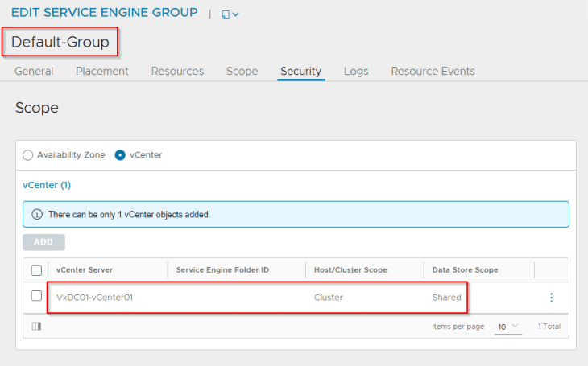
Task: Click the vCenter (1) section link
Action: coord(47,185)
